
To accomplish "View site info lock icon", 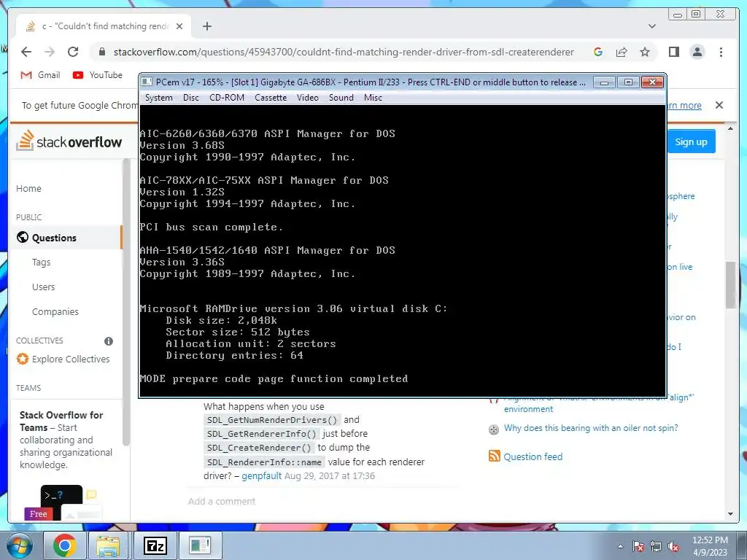I will (101, 52).
